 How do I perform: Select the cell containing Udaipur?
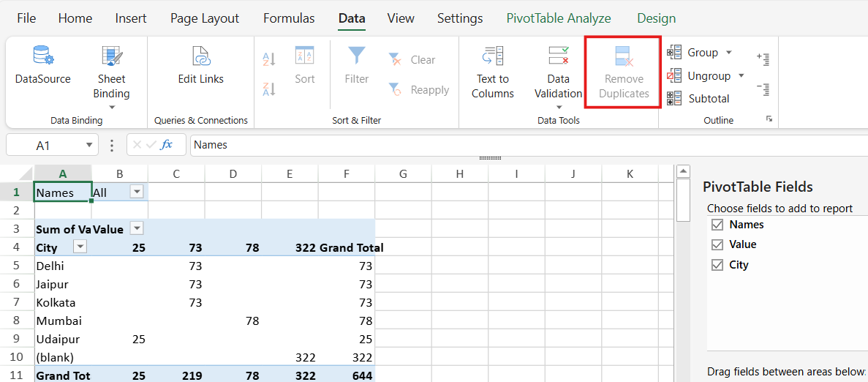coord(63,340)
